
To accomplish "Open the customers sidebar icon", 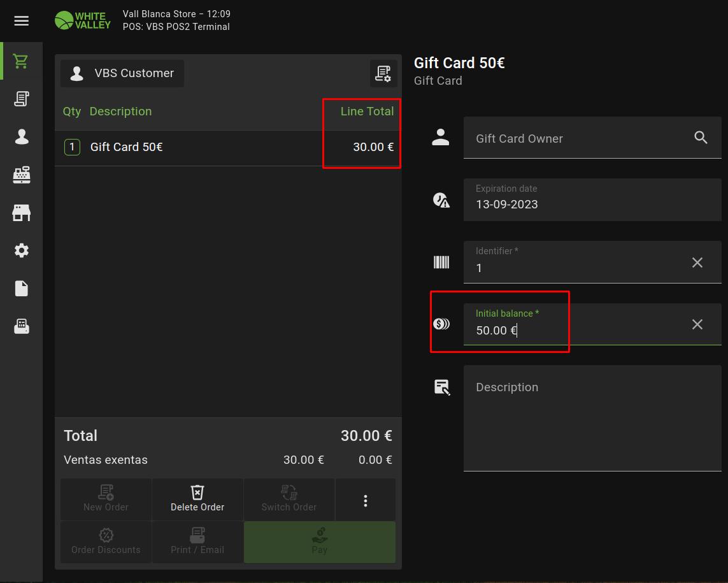I will pyautogui.click(x=21, y=137).
